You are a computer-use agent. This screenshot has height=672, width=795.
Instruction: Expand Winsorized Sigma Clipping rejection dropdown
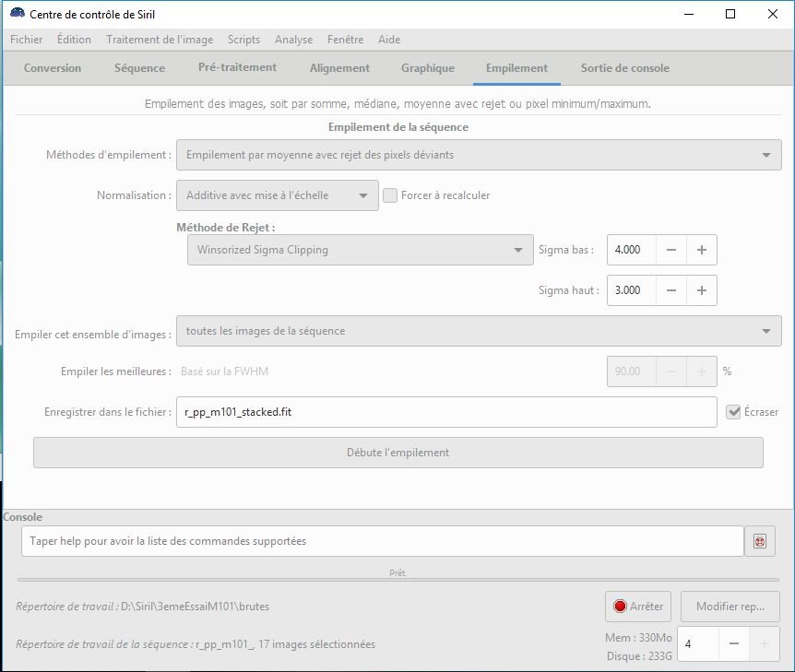[x=360, y=250]
